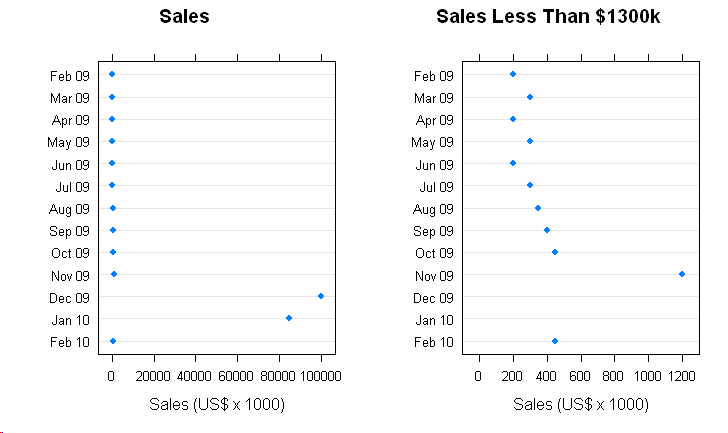Click the 100000 tick label on left chart
728x433 pixels.
click(x=321, y=375)
